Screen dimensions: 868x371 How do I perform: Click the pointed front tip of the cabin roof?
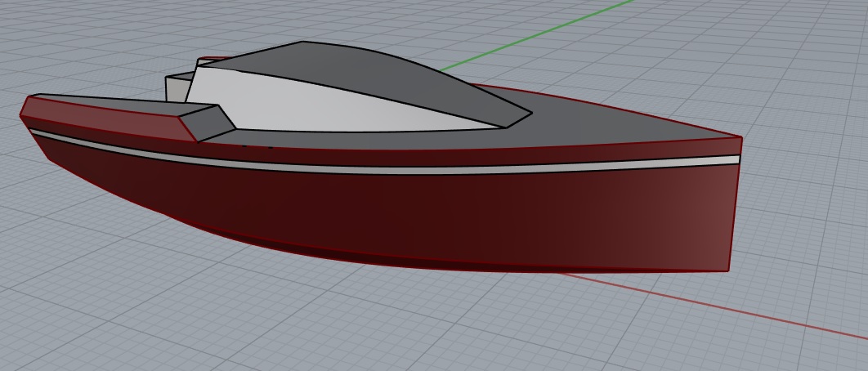tap(527, 114)
